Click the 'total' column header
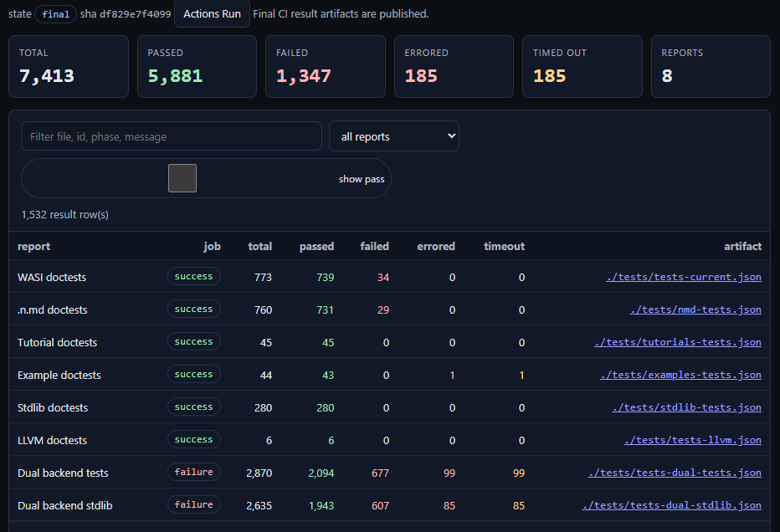 pyautogui.click(x=260, y=247)
